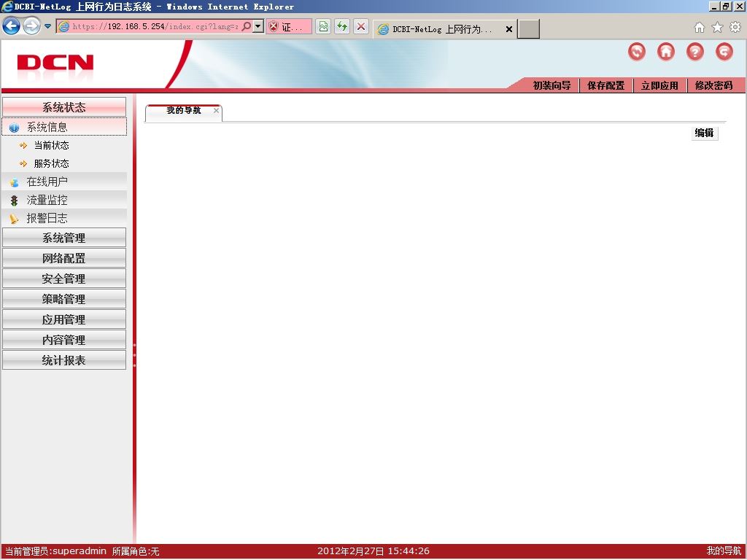The height and width of the screenshot is (560, 747).
Task: Open the recent pages dropdown arrow
Action: point(47,26)
